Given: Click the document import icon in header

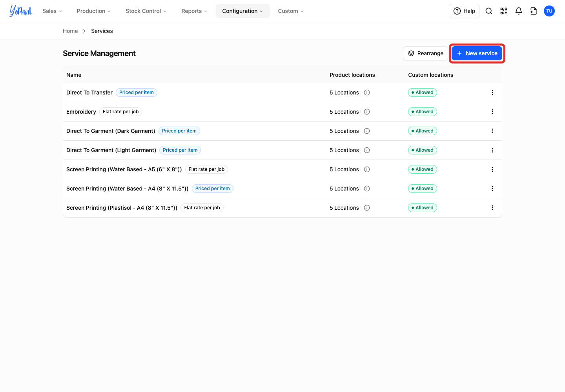Looking at the screenshot, I should [x=534, y=11].
